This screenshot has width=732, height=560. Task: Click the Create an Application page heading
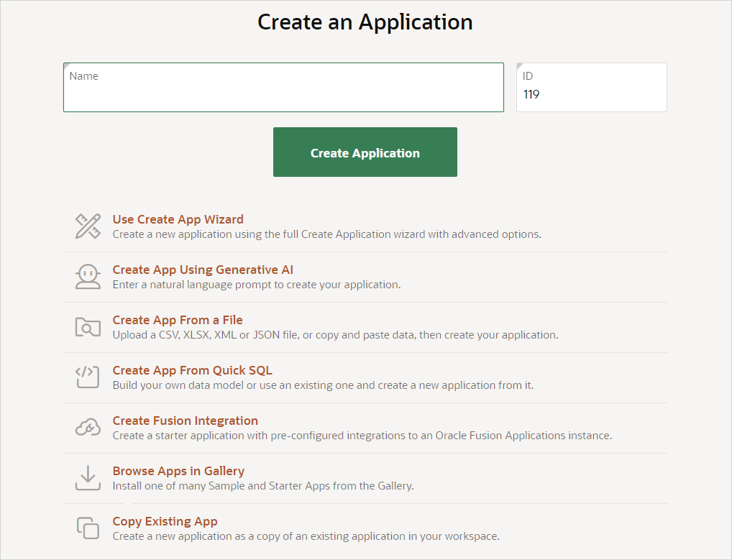[x=365, y=22]
